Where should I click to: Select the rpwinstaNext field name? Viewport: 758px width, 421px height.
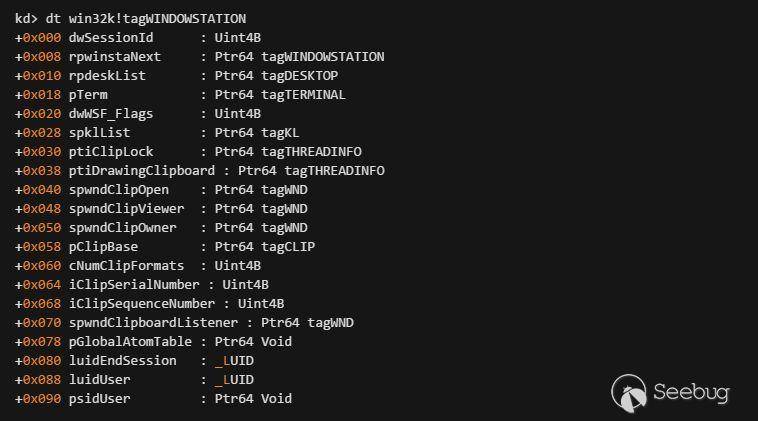(115, 56)
